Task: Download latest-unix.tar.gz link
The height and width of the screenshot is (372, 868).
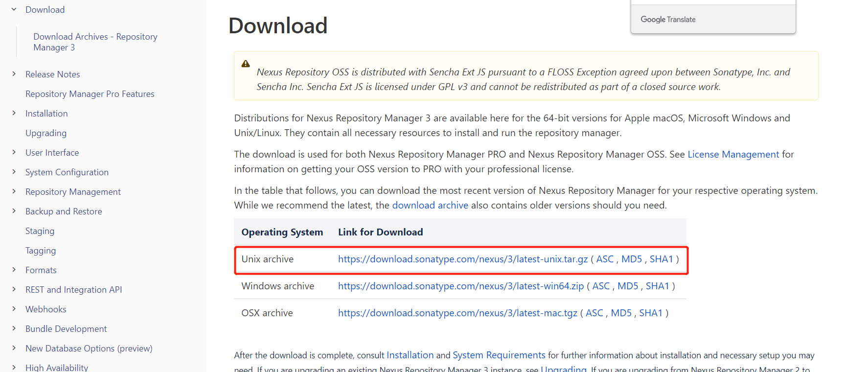Action: (x=463, y=259)
